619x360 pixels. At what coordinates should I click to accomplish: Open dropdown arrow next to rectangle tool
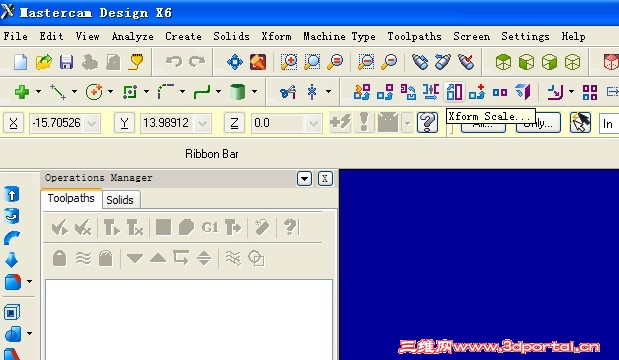click(x=146, y=92)
